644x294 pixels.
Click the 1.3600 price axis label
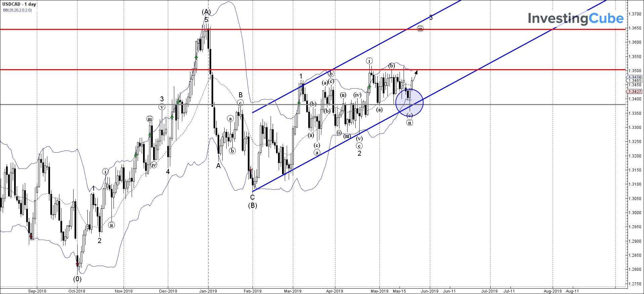point(635,42)
